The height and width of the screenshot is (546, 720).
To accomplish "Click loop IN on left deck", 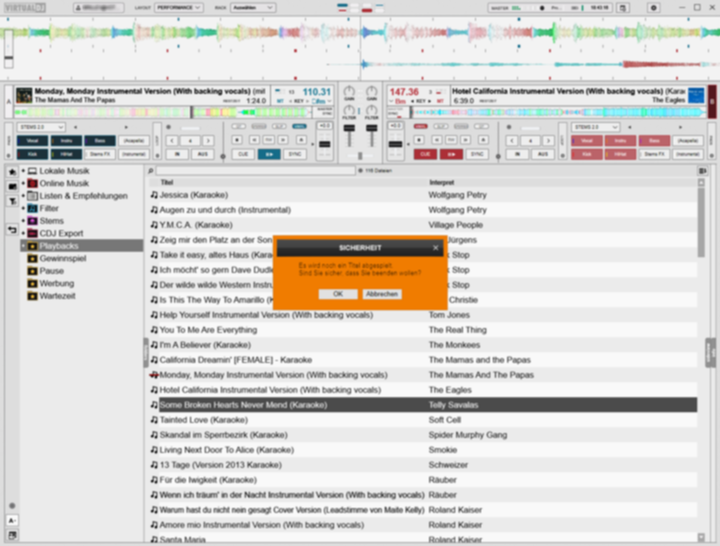I will pyautogui.click(x=177, y=154).
